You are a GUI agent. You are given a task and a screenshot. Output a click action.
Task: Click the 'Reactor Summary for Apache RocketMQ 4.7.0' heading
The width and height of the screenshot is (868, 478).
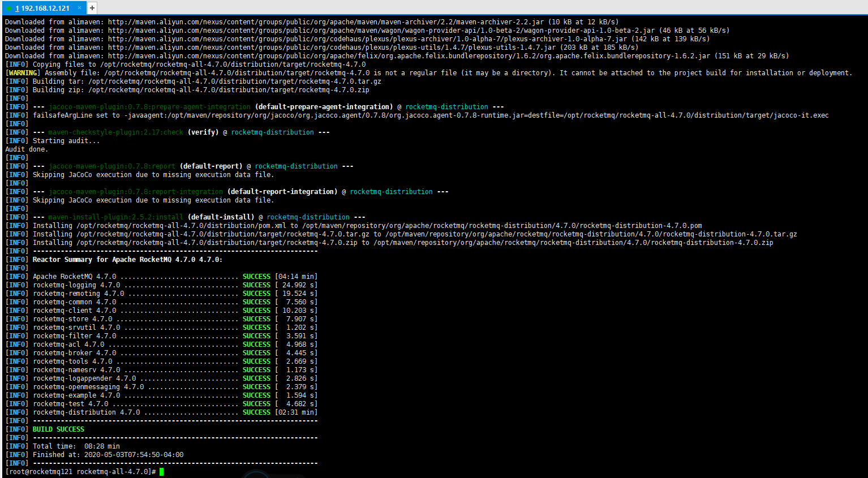[127, 260]
